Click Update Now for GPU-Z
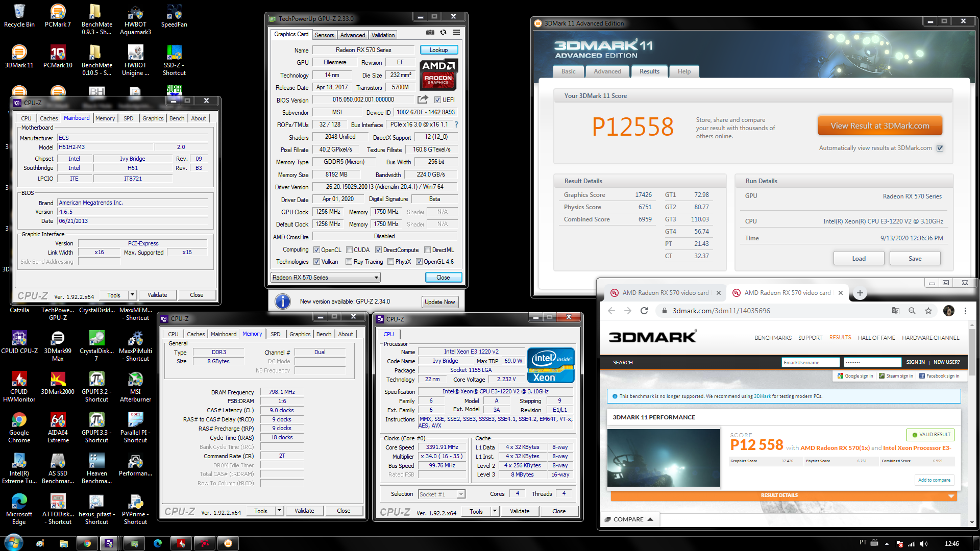Viewport: 980px width, 551px height. click(439, 302)
